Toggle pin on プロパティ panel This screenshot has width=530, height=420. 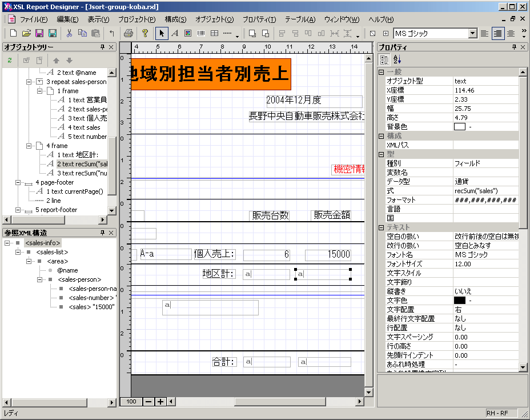514,47
